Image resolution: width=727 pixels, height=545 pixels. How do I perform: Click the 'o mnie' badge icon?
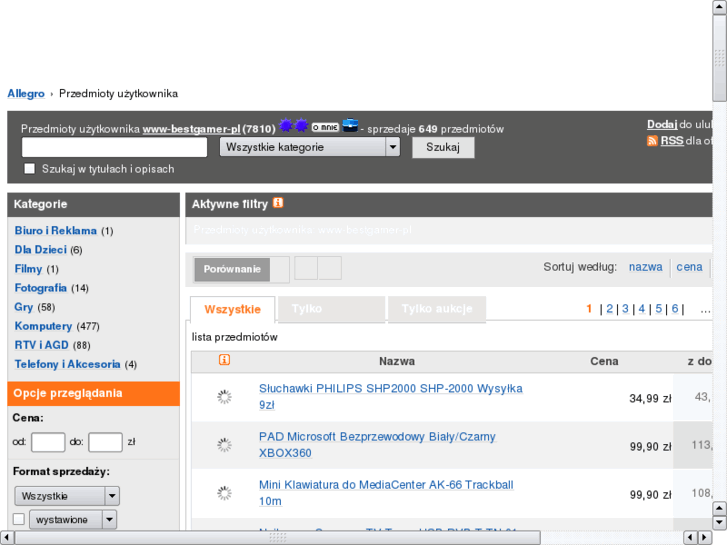click(325, 127)
